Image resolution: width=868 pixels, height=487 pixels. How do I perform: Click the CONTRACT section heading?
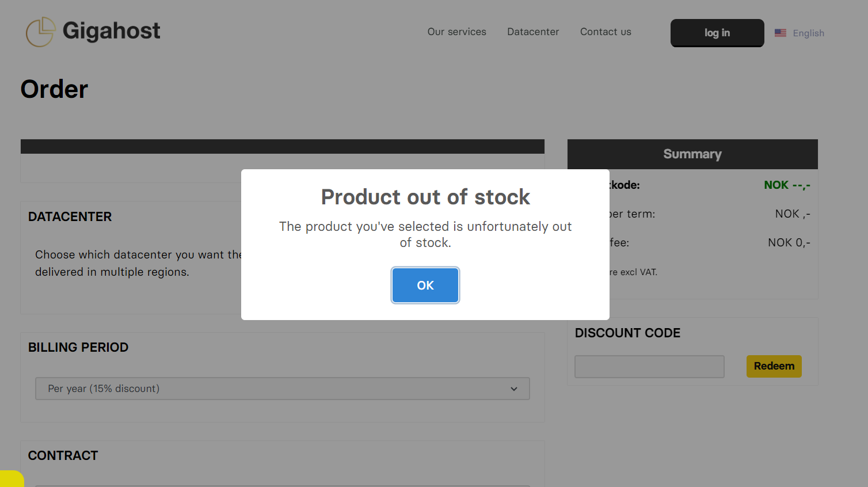(x=63, y=456)
